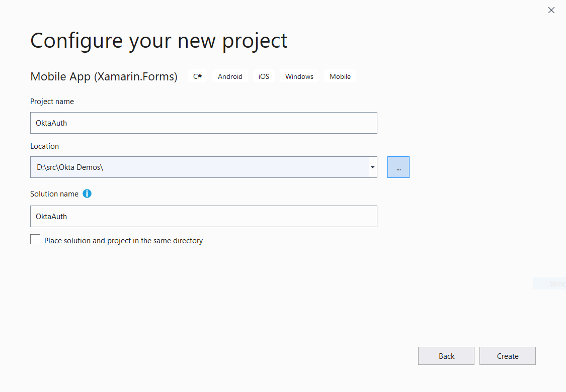
Task: Close the Configure your new project dialog
Action: [551, 10]
